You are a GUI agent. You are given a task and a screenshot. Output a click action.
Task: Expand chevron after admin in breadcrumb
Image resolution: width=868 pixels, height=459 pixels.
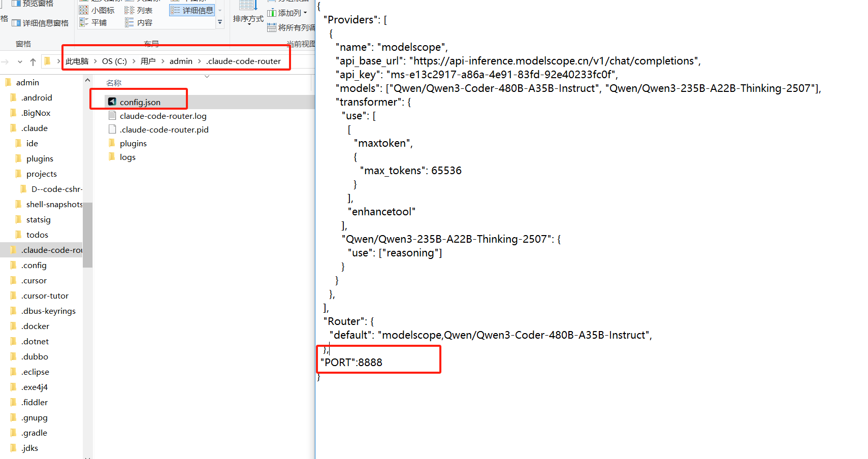coord(199,61)
